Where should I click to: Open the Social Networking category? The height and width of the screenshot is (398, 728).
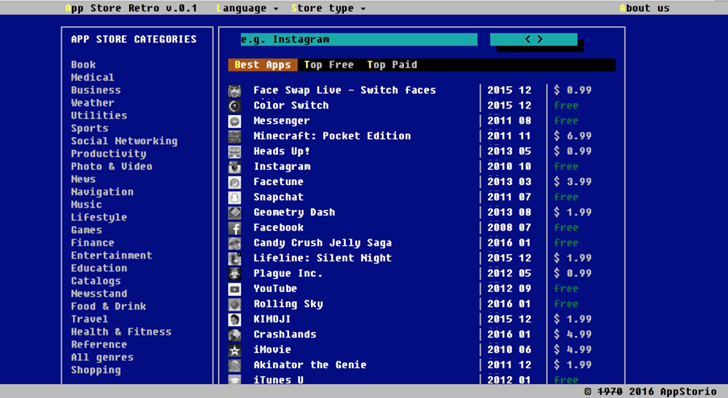pos(124,141)
